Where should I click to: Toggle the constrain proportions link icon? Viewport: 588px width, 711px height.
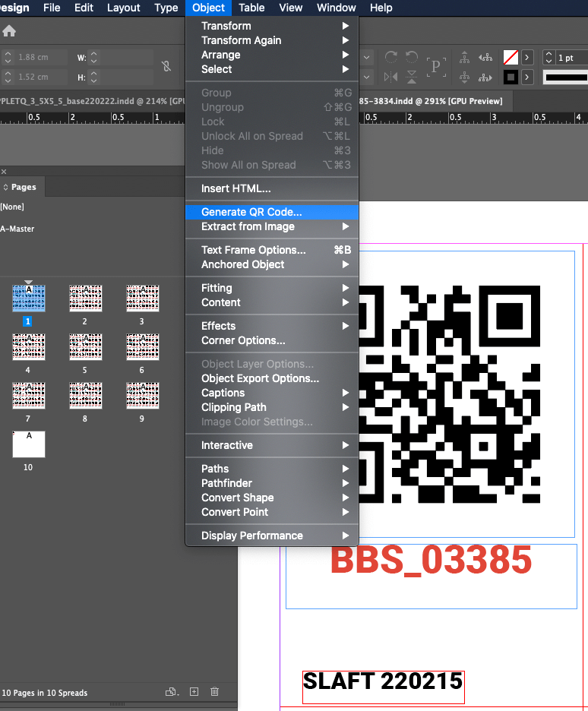tap(166, 66)
